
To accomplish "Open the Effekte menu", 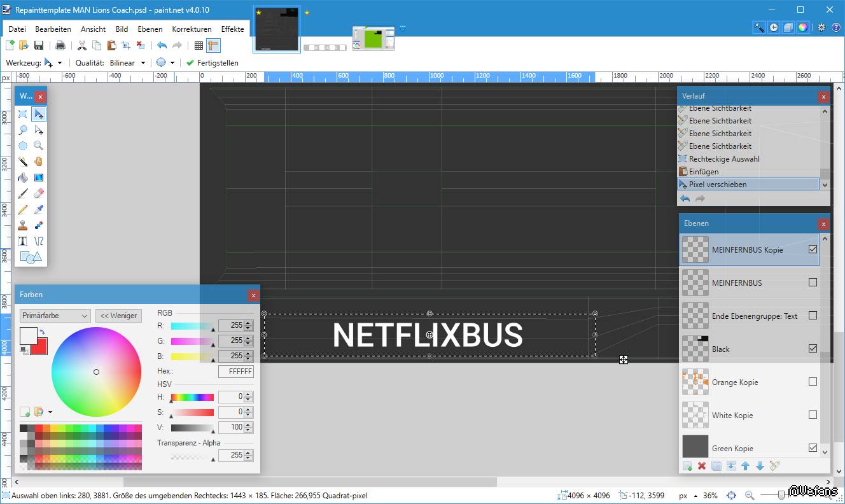I will [x=232, y=29].
